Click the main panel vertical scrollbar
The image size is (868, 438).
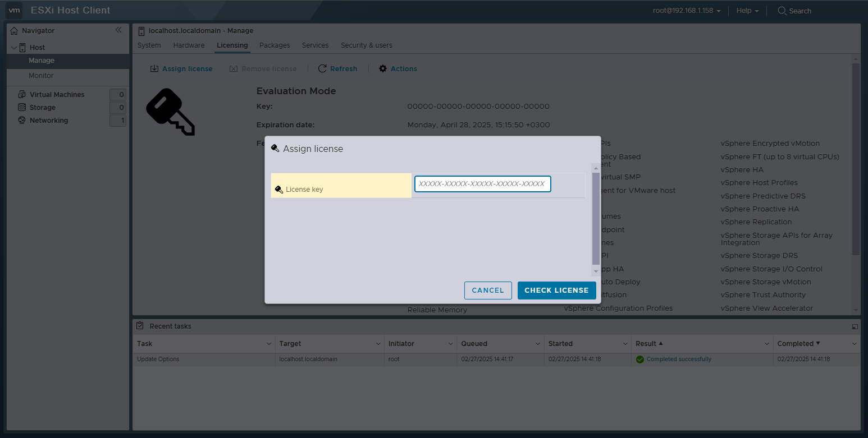coord(856,159)
